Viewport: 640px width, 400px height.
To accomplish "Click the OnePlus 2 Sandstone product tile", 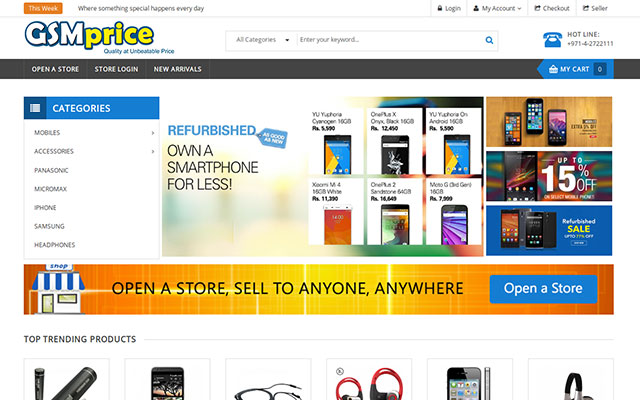I will tap(395, 211).
